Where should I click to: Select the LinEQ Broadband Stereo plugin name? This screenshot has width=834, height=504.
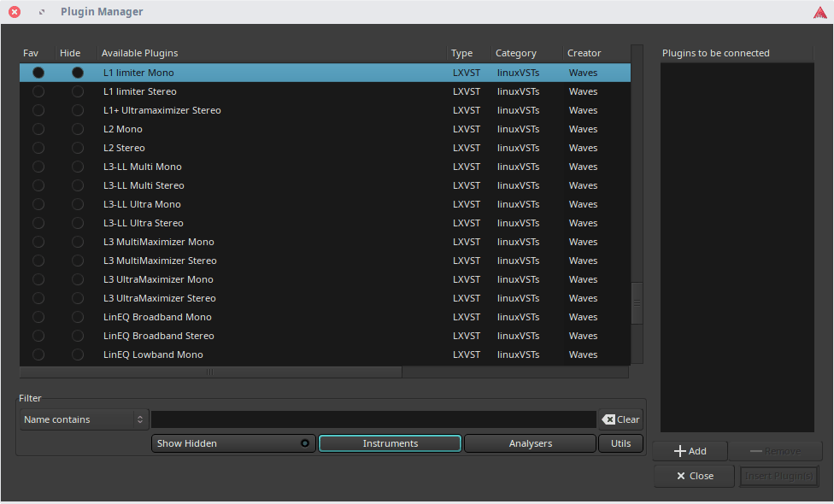pyautogui.click(x=158, y=336)
